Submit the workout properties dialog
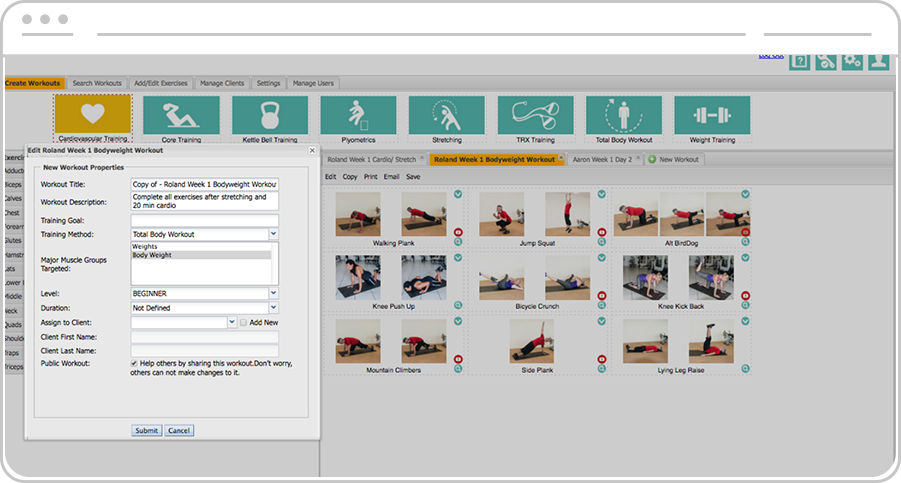The image size is (901, 483). click(147, 430)
